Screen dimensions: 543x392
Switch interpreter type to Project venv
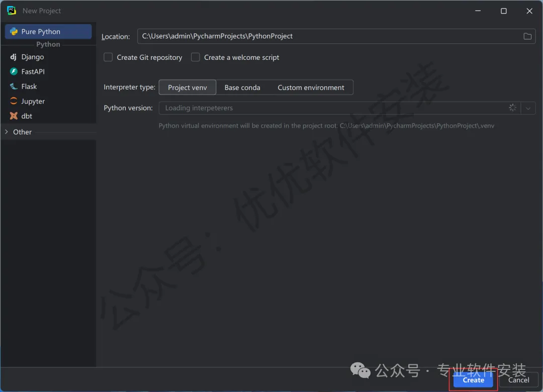[x=188, y=87]
